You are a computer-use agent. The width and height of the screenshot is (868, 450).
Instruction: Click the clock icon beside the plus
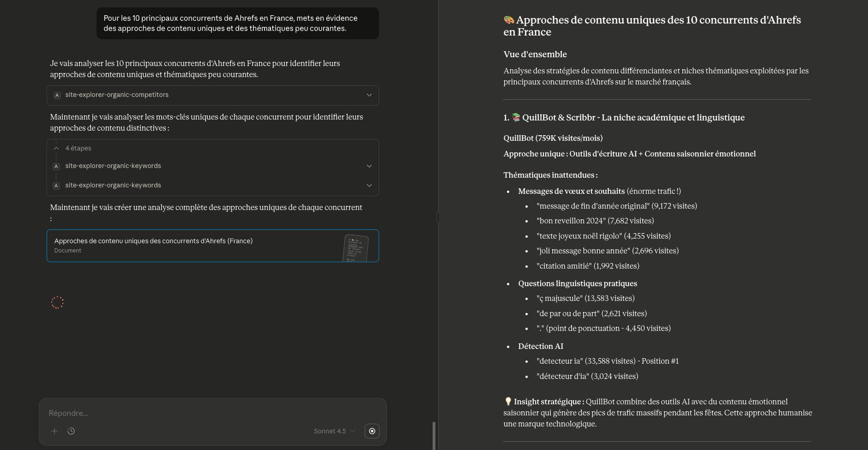coord(71,431)
